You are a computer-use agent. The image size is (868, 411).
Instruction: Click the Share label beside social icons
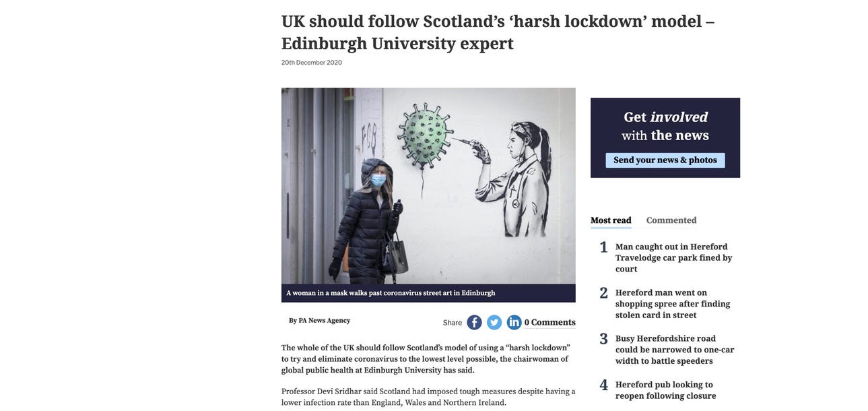coord(453,323)
